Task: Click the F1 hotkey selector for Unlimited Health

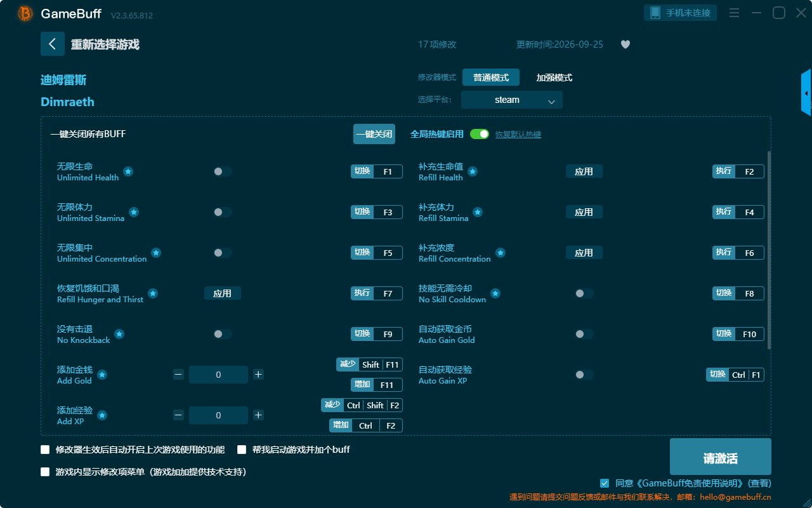Action: [388, 171]
